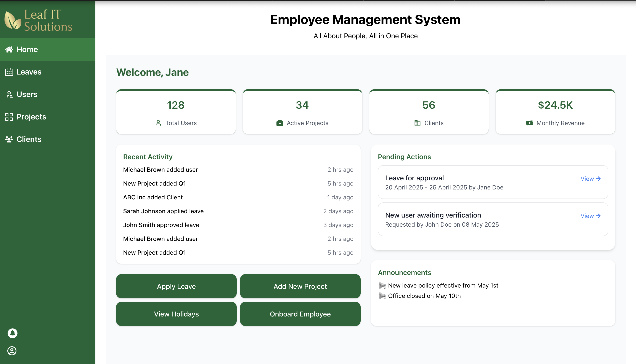Open View Holidays
The image size is (636, 364).
(x=176, y=314)
